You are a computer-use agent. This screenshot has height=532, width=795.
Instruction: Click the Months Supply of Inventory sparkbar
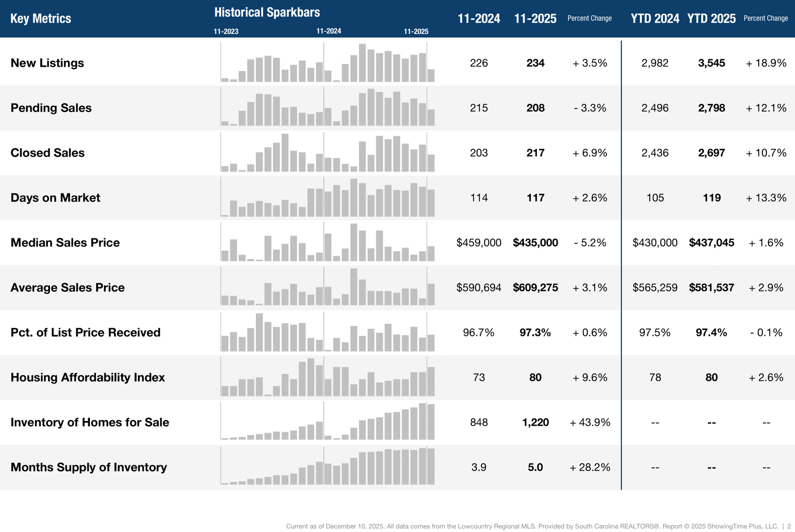tap(327, 467)
